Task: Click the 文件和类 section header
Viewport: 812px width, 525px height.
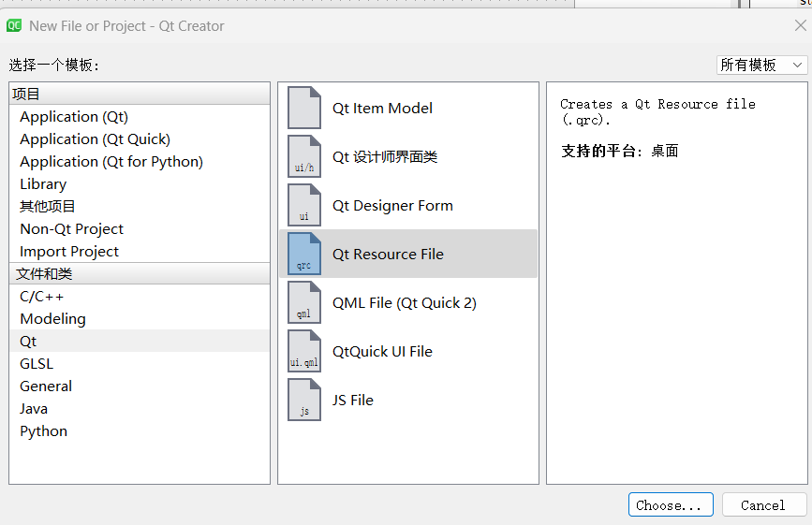Action: click(140, 273)
